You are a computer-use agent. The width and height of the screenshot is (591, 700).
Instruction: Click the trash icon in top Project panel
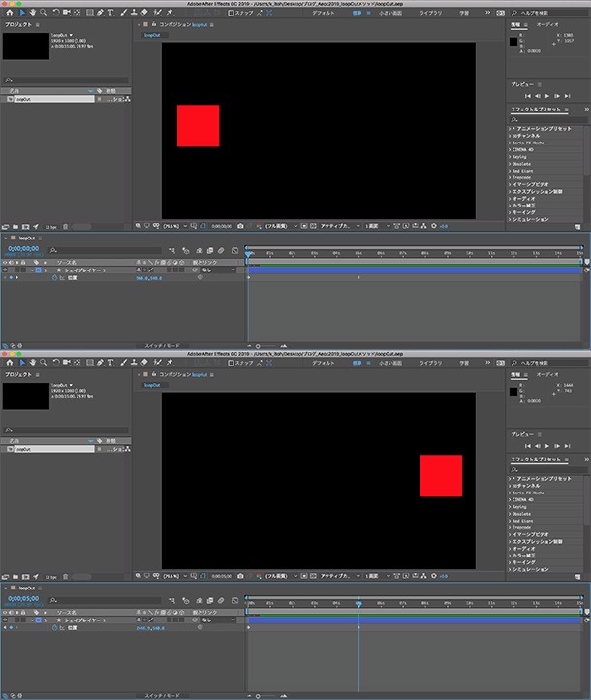(65, 226)
